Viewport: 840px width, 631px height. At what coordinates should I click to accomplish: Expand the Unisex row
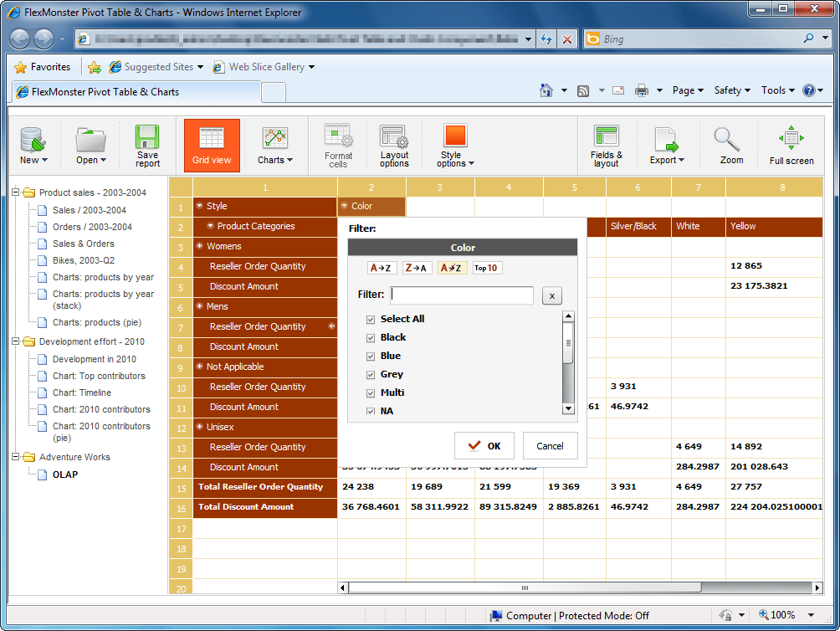click(x=199, y=426)
